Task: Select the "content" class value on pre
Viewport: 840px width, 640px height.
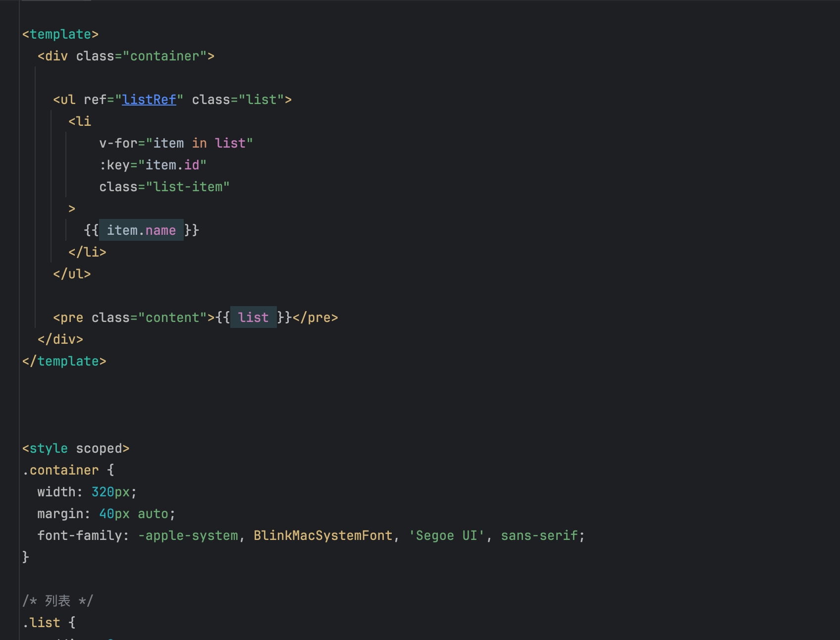Action: 172,318
